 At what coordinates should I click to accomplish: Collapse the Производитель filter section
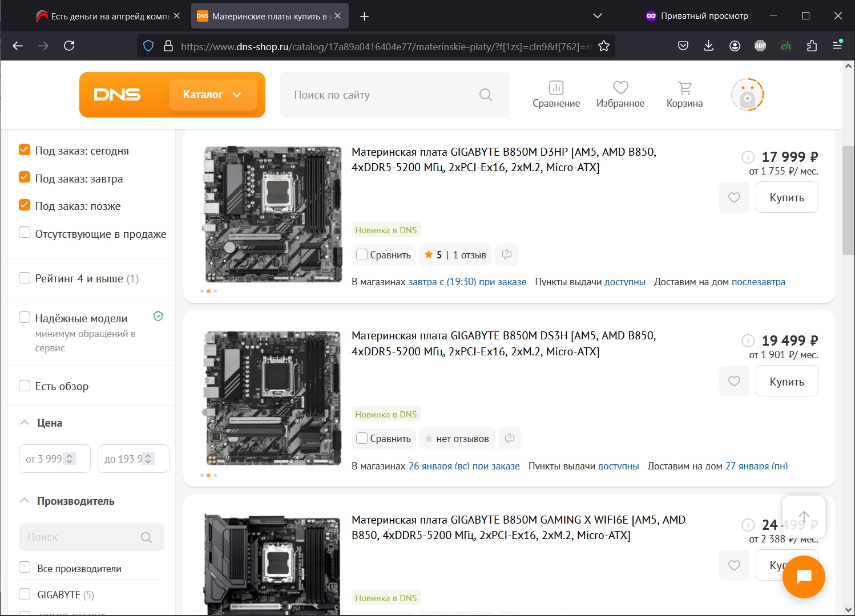[25, 500]
